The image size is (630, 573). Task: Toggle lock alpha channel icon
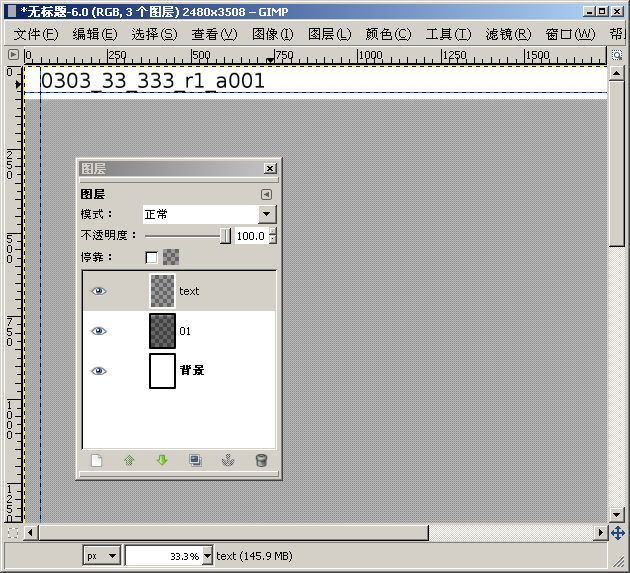(x=171, y=257)
